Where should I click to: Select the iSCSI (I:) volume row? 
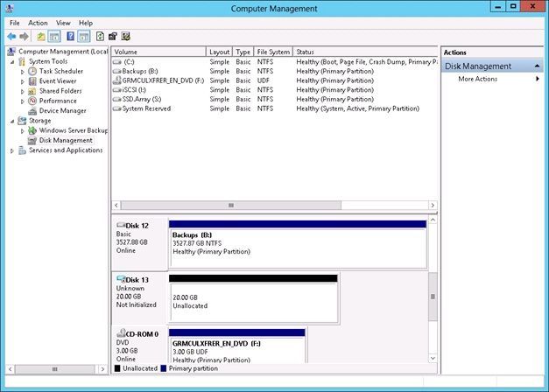click(x=275, y=89)
